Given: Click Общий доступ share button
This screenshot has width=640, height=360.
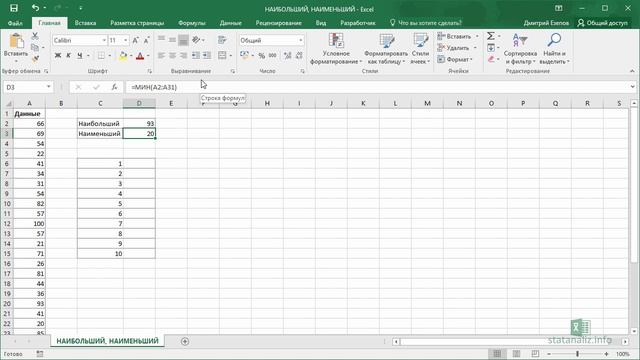Looking at the screenshot, I should pos(602,23).
